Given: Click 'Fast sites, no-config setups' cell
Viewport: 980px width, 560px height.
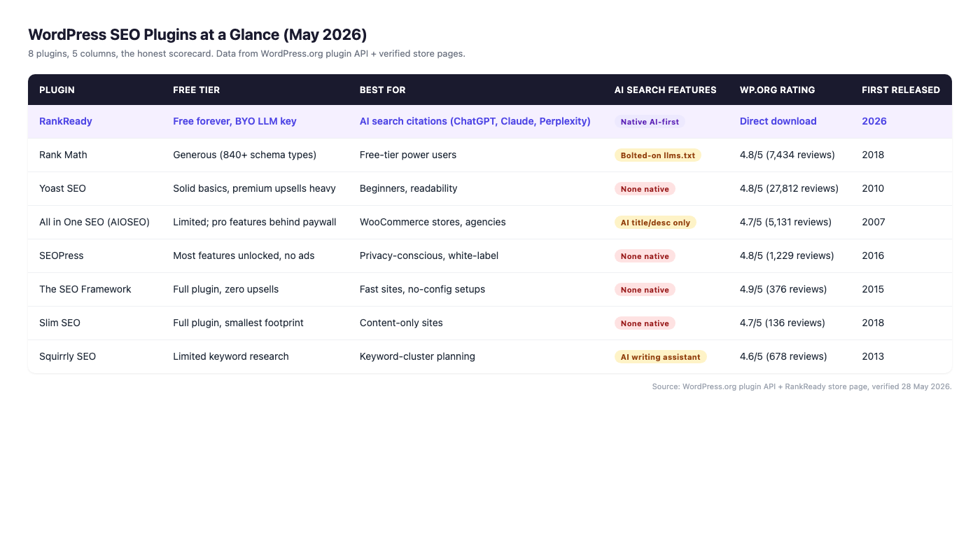Looking at the screenshot, I should tap(422, 289).
